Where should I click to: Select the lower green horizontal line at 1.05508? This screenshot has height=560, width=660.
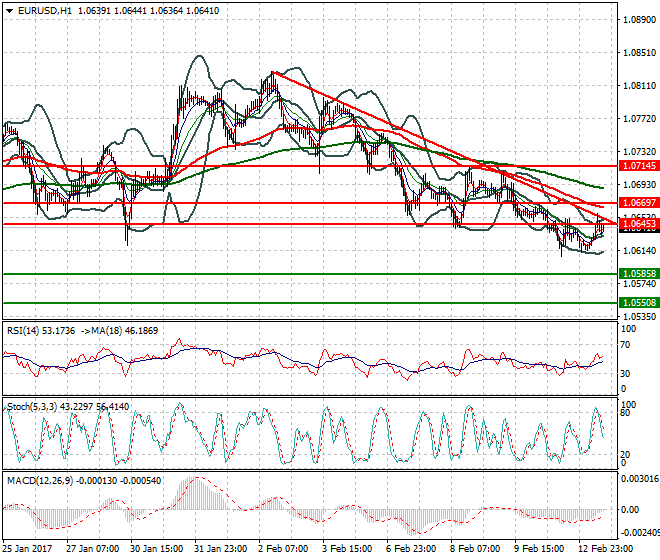pos(310,303)
